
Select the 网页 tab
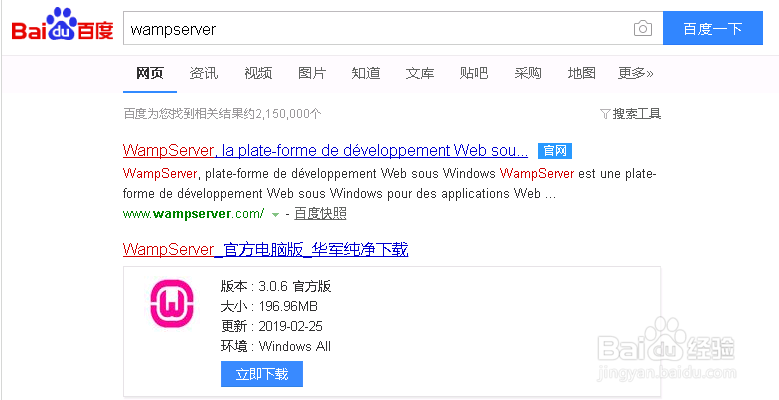point(150,73)
